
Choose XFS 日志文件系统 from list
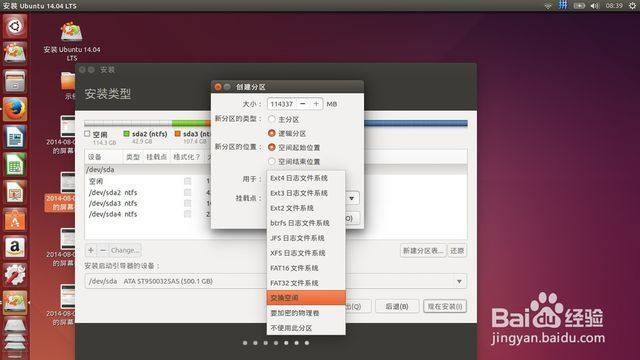tap(306, 253)
